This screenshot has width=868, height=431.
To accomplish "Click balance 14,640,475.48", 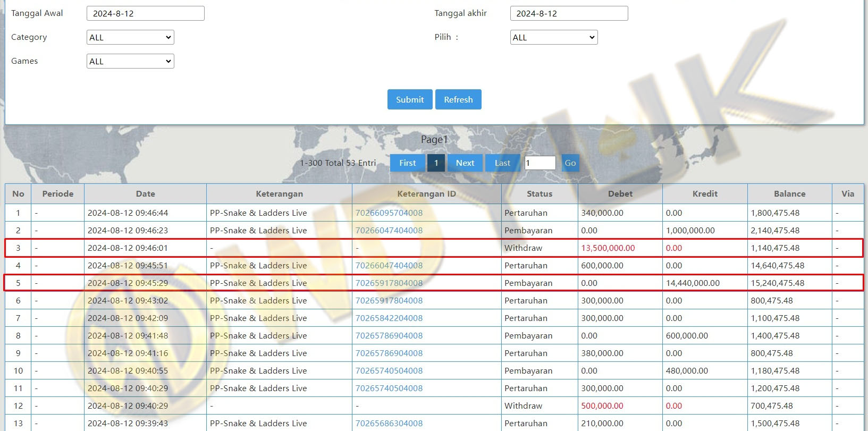I will pyautogui.click(x=778, y=265).
